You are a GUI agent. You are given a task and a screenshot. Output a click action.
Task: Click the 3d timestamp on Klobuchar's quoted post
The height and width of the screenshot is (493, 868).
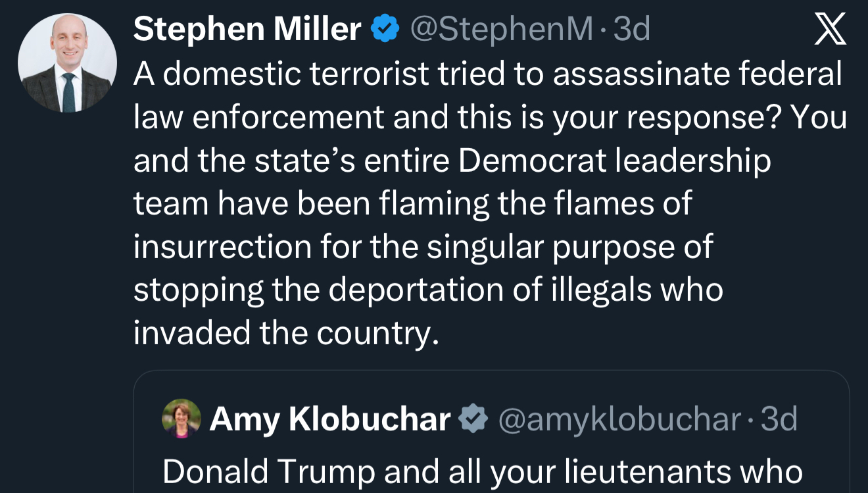tap(779, 419)
